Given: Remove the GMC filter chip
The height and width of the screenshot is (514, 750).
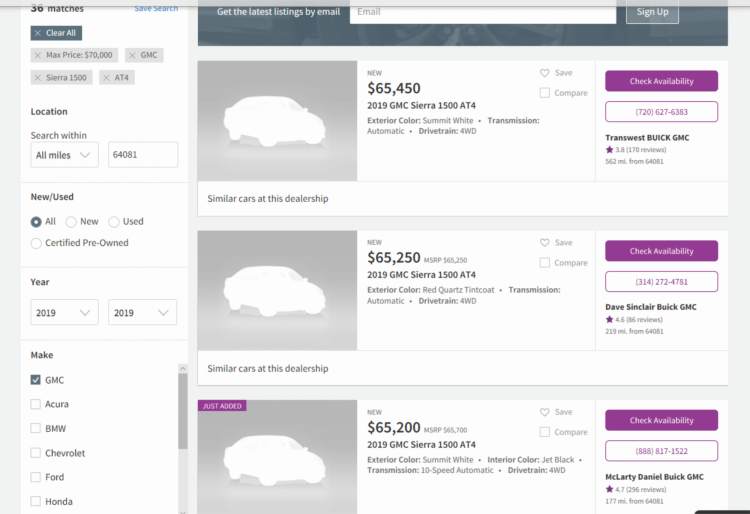Looking at the screenshot, I should point(132,55).
